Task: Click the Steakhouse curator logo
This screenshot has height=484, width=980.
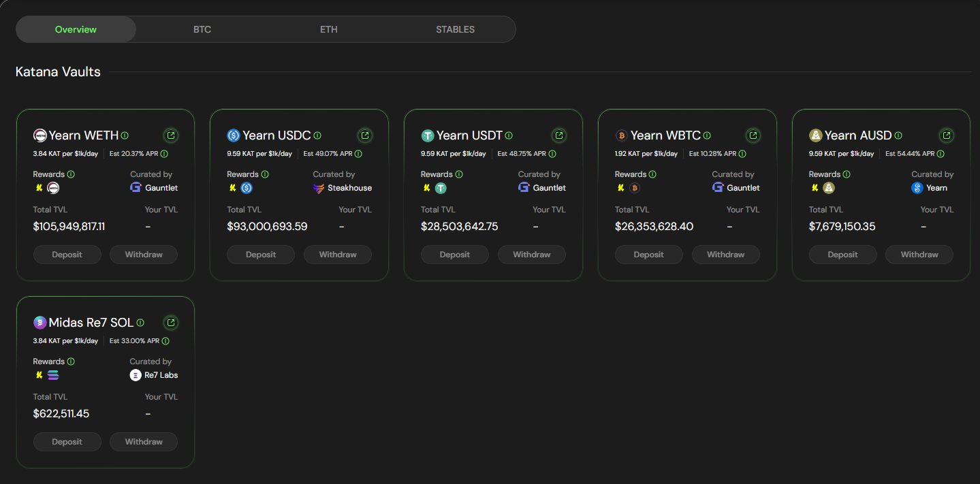Action: (319, 188)
